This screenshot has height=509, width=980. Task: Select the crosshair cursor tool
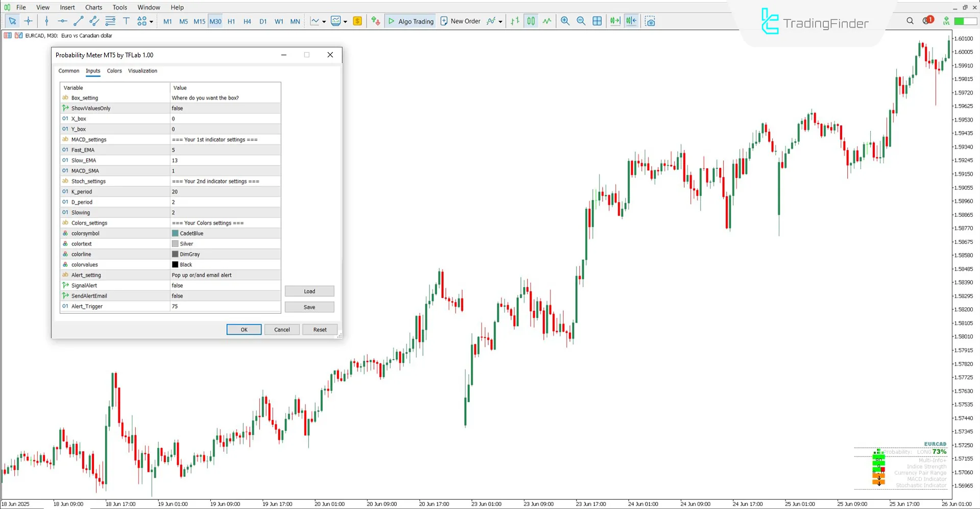click(x=28, y=21)
